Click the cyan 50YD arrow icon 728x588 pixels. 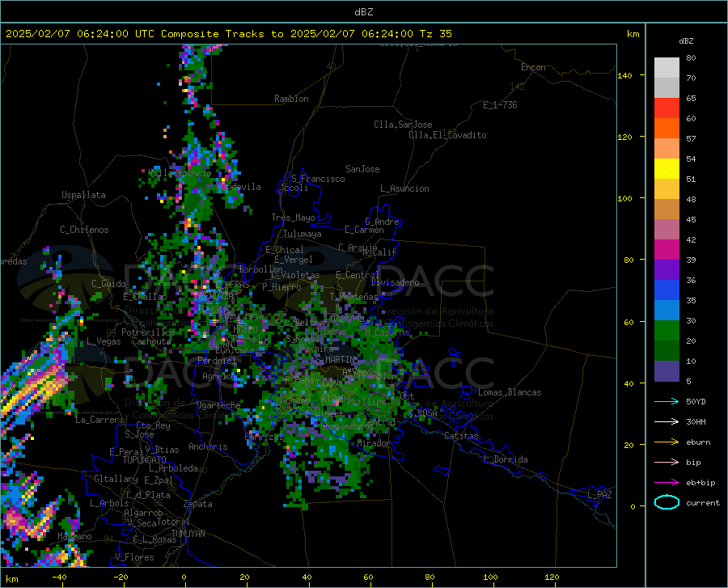click(x=667, y=401)
